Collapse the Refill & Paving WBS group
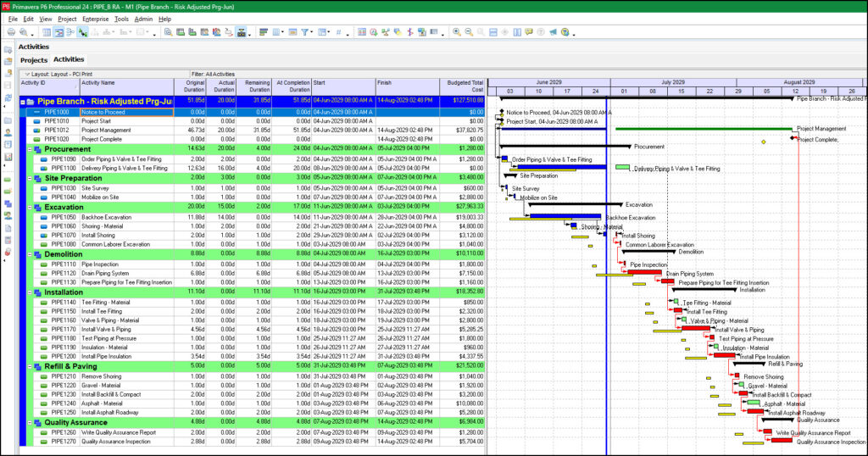The width and height of the screenshot is (868, 456). [x=31, y=366]
